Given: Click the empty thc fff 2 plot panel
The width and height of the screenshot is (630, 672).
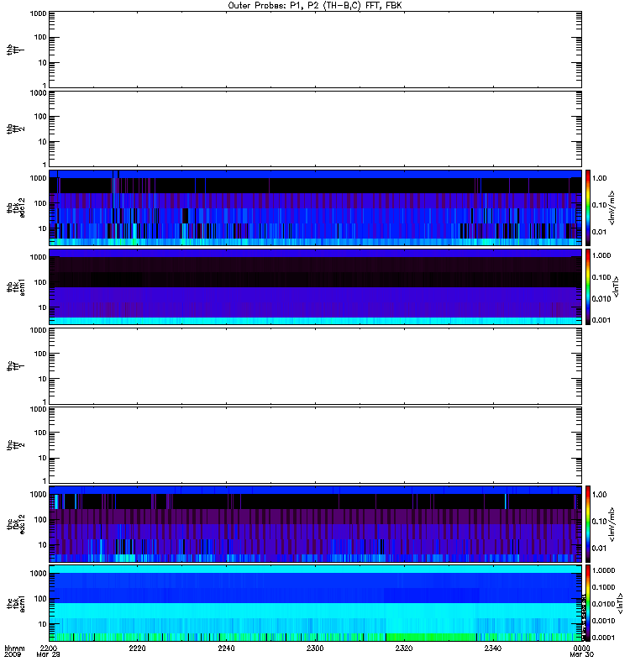Looking at the screenshot, I should [316, 445].
